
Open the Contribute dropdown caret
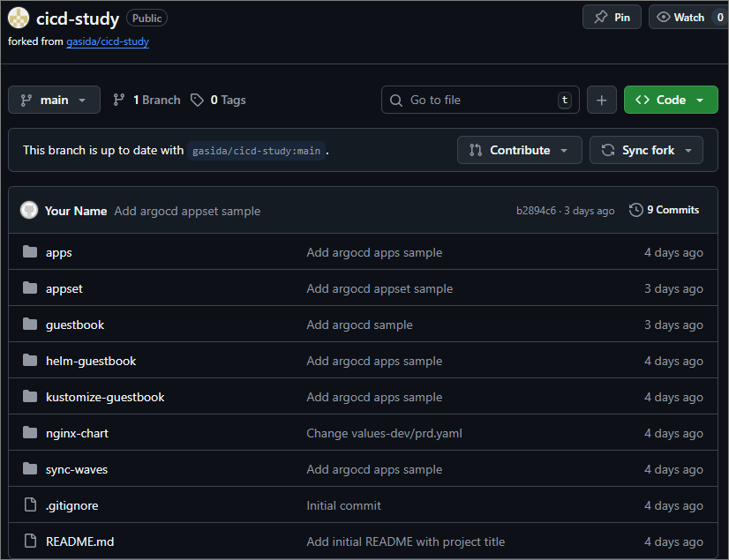pos(564,151)
